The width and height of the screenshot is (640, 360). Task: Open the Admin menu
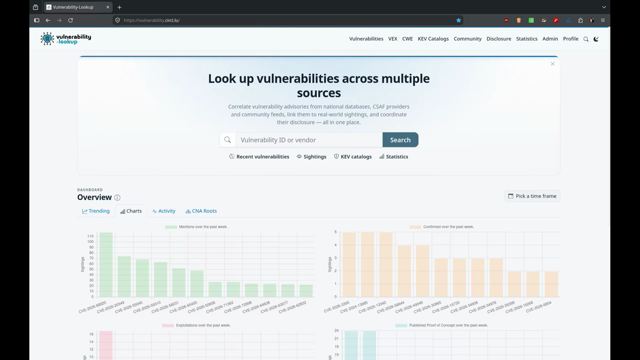[550, 39]
